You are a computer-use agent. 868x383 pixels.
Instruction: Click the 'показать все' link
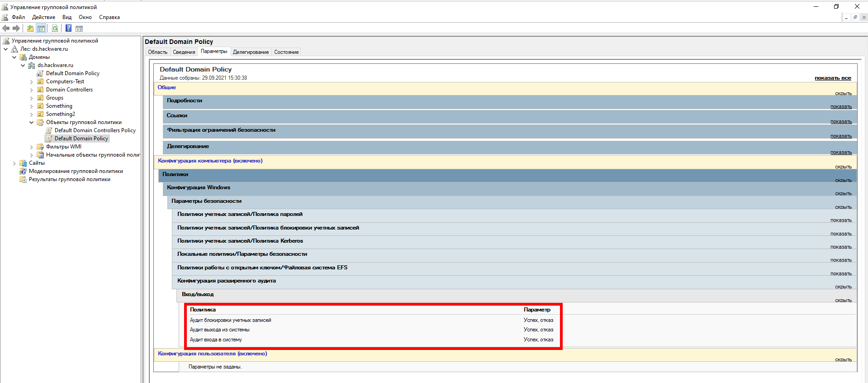pos(832,78)
